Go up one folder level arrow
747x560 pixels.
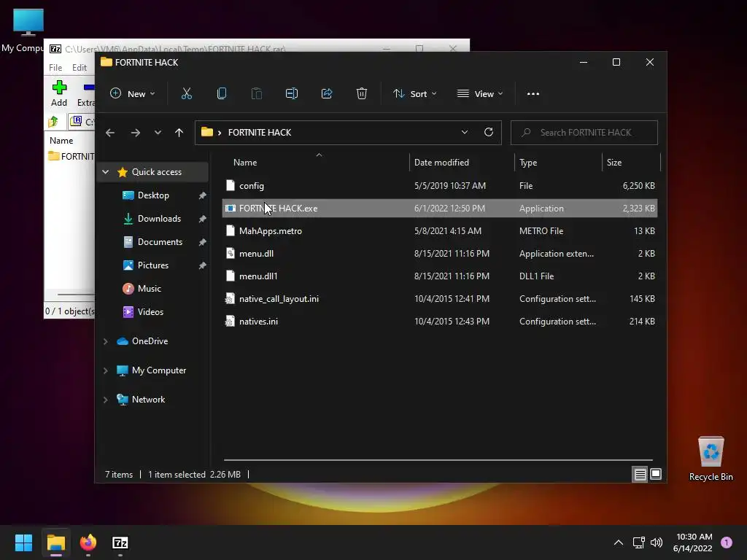[x=179, y=133]
